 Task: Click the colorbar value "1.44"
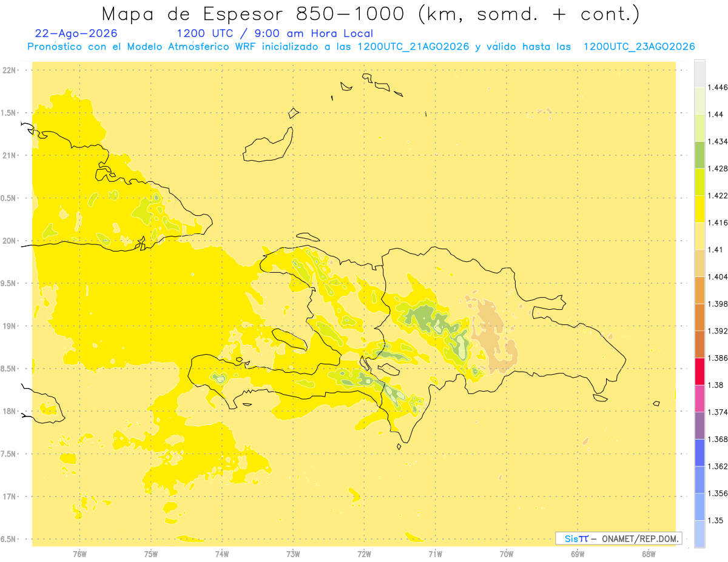[x=715, y=114]
